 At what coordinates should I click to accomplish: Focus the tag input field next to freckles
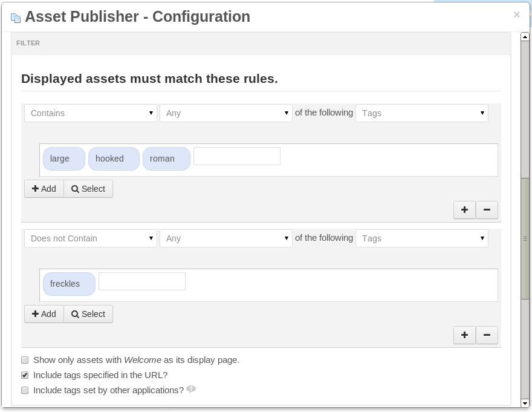[x=142, y=281]
